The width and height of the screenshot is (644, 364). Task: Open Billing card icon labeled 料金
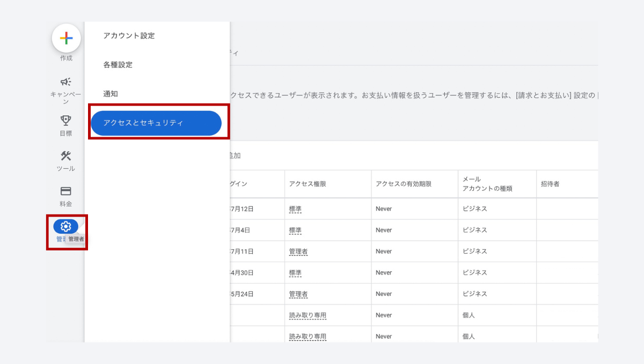pos(66,191)
